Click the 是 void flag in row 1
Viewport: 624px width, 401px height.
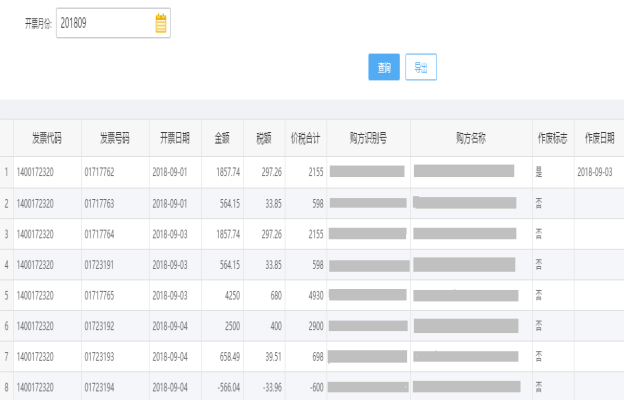point(539,172)
